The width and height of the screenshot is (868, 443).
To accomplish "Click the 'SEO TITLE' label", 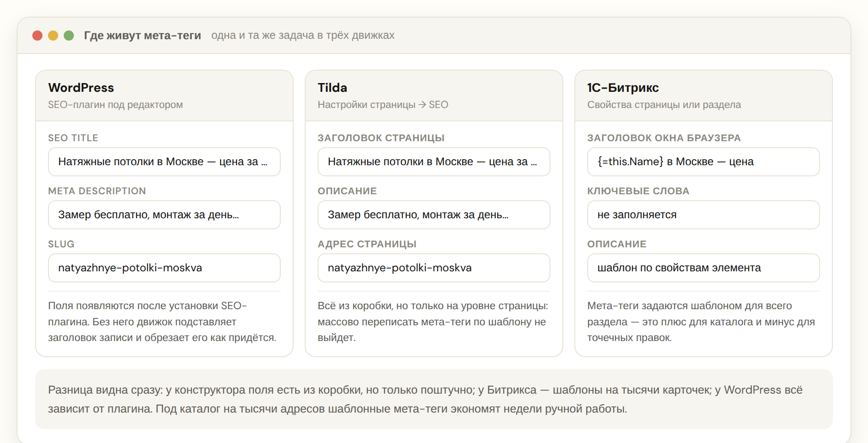I will (73, 138).
